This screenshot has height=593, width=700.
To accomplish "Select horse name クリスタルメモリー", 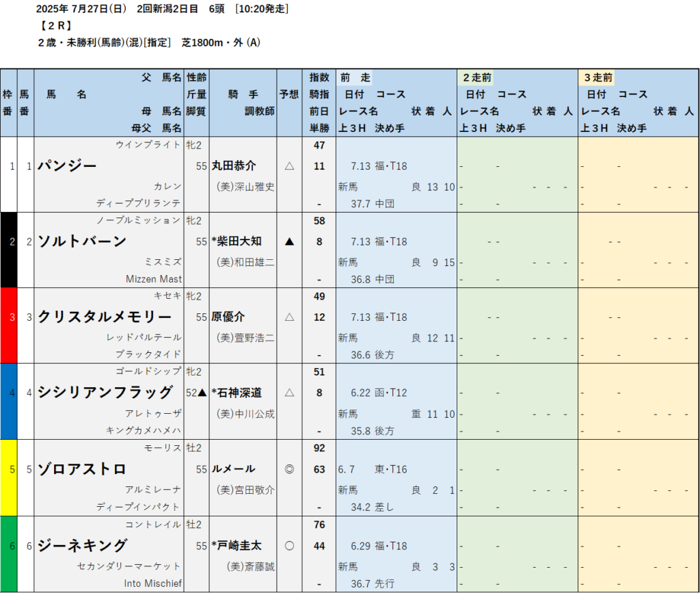I will pos(105,317).
